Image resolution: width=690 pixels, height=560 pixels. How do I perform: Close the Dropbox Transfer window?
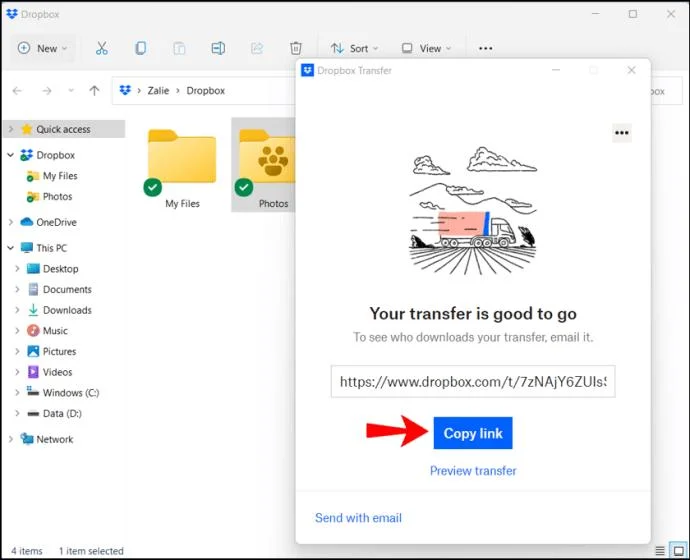[631, 70]
